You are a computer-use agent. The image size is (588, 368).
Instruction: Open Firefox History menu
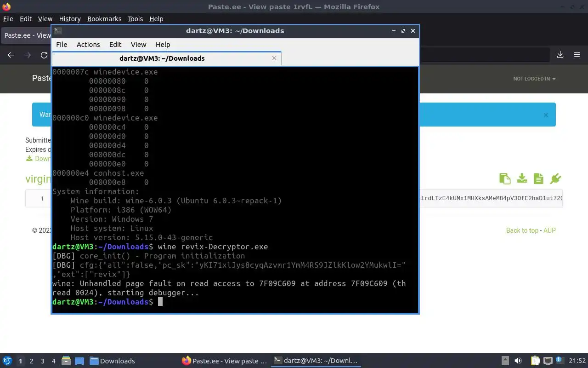[70, 19]
